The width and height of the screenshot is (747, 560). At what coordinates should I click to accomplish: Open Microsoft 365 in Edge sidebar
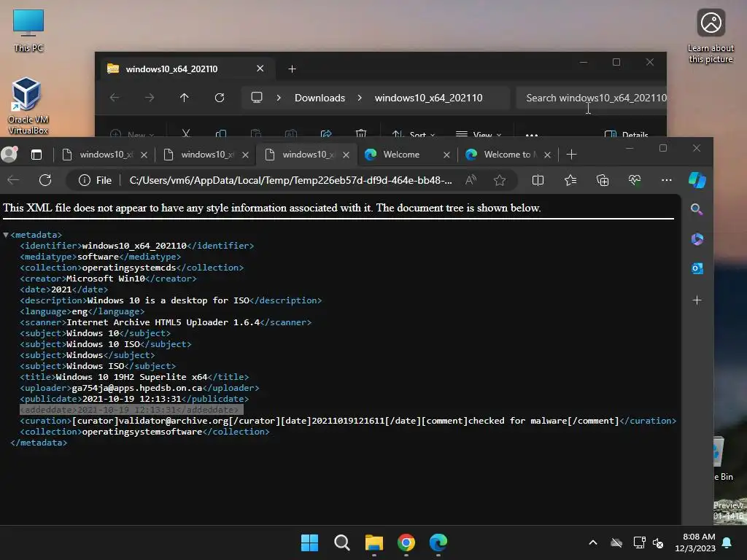click(697, 238)
